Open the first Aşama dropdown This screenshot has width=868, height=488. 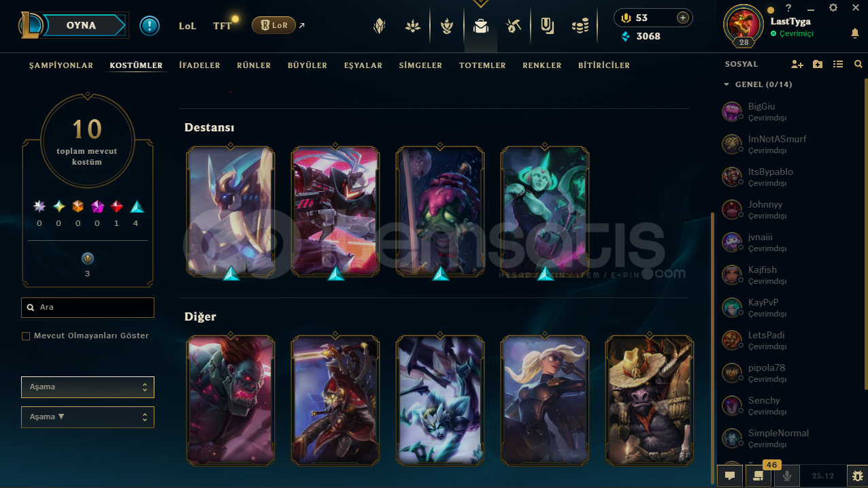pyautogui.click(x=88, y=387)
